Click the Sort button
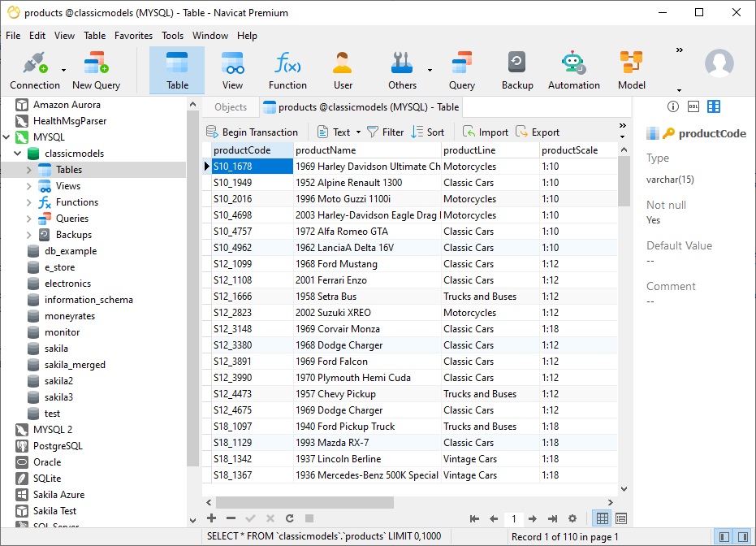This screenshot has width=756, height=546. [428, 132]
